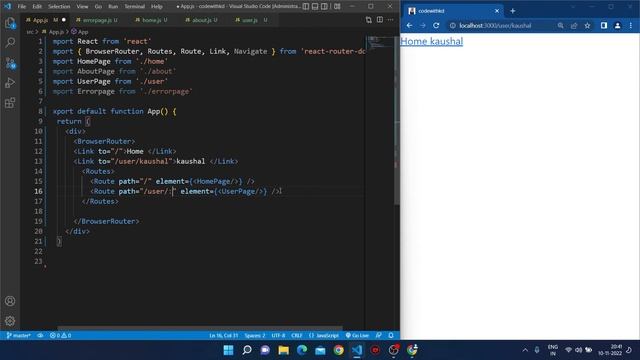Open the browser profile avatar
The width and height of the screenshot is (640, 360).
pyautogui.click(x=618, y=25)
